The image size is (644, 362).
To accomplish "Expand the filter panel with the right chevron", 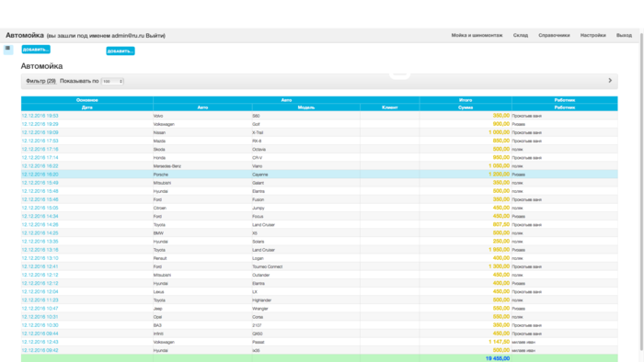I will click(610, 80).
